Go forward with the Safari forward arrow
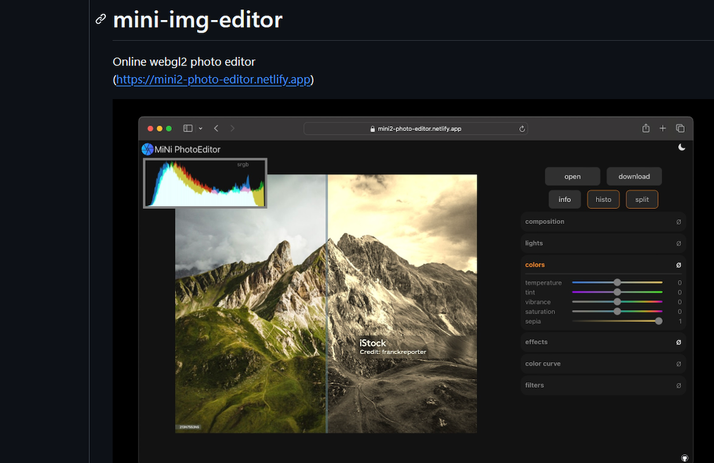 click(232, 128)
